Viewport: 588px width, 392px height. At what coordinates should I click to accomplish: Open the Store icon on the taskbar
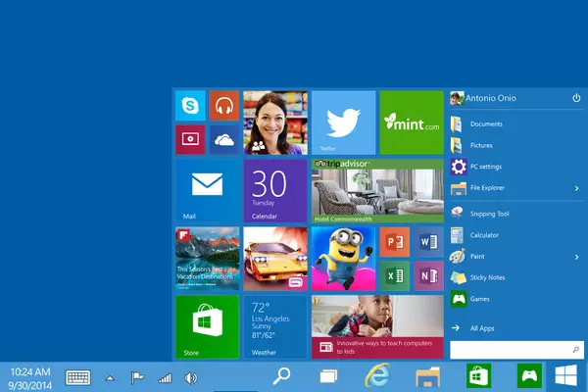[x=479, y=375]
